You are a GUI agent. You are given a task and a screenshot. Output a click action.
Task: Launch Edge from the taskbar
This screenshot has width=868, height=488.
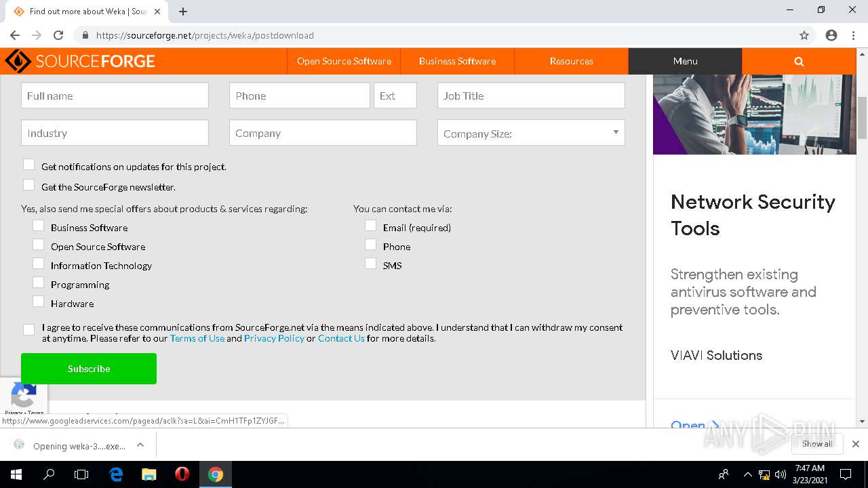(x=116, y=474)
